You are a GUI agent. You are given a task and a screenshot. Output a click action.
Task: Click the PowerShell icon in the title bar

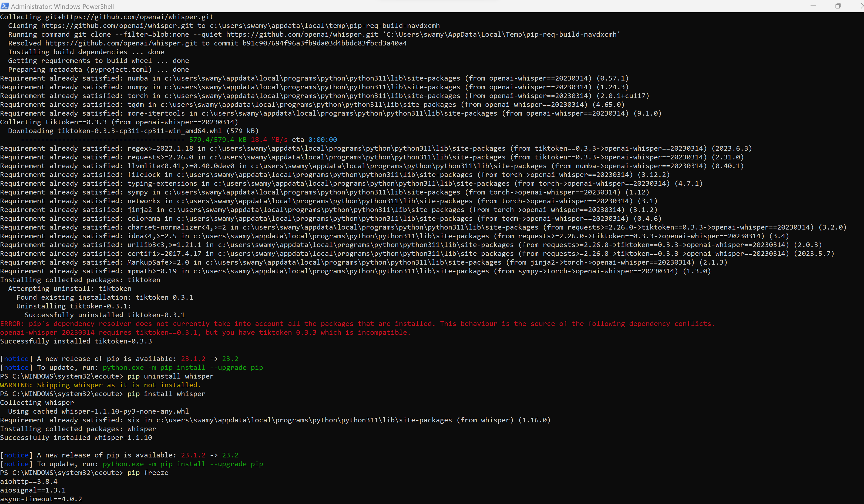5,6
